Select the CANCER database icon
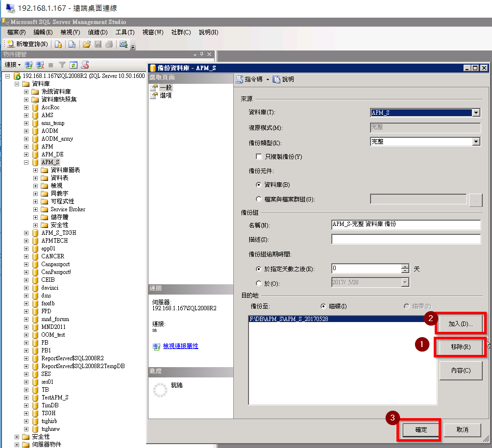Viewport: 492px width, 448px height. point(35,256)
